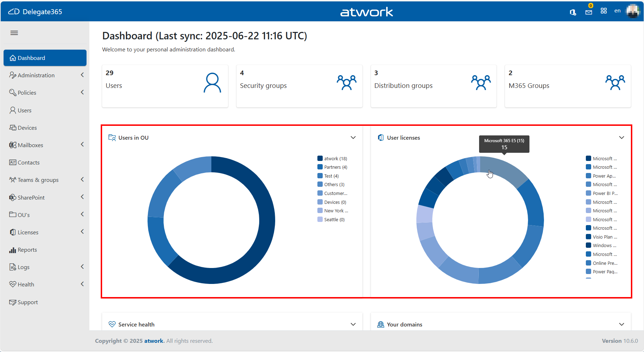
Task: Open the Delegate365 home logo
Action: click(x=35, y=11)
